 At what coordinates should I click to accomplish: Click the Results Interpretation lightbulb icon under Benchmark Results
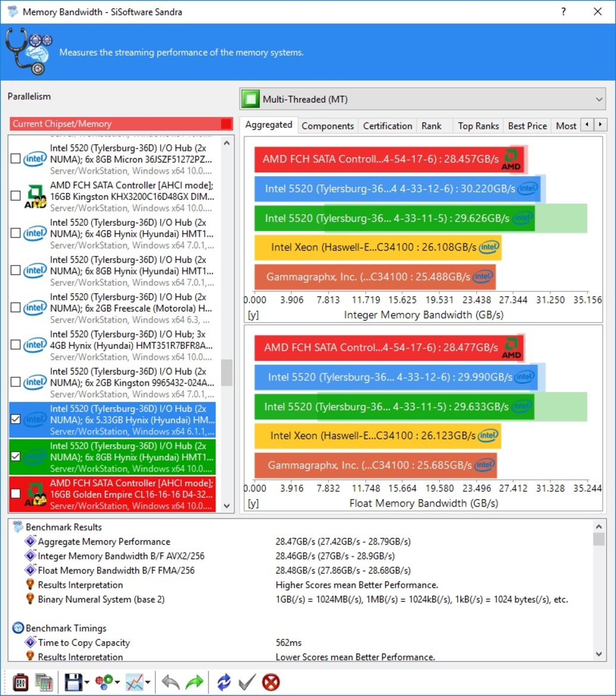point(30,585)
